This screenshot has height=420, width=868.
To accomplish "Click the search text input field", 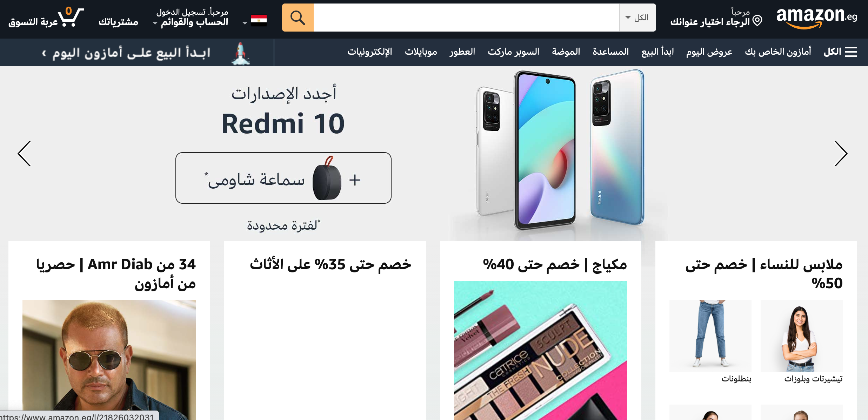I will tap(466, 18).
